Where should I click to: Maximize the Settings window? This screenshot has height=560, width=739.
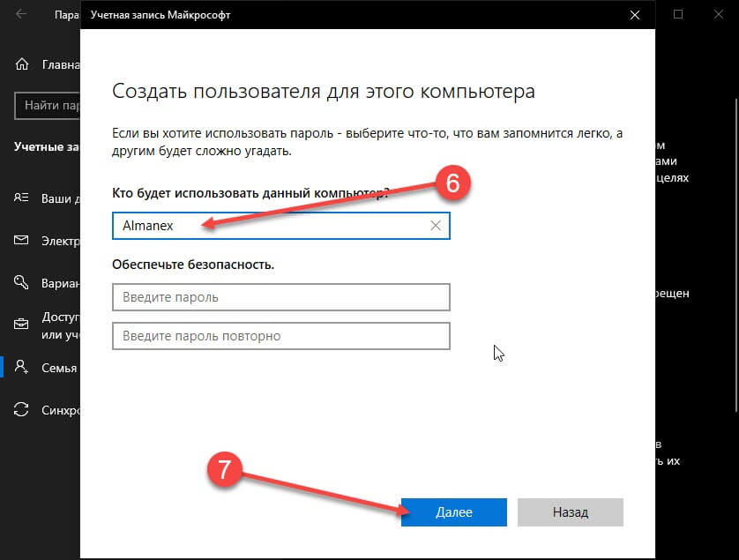tap(678, 14)
